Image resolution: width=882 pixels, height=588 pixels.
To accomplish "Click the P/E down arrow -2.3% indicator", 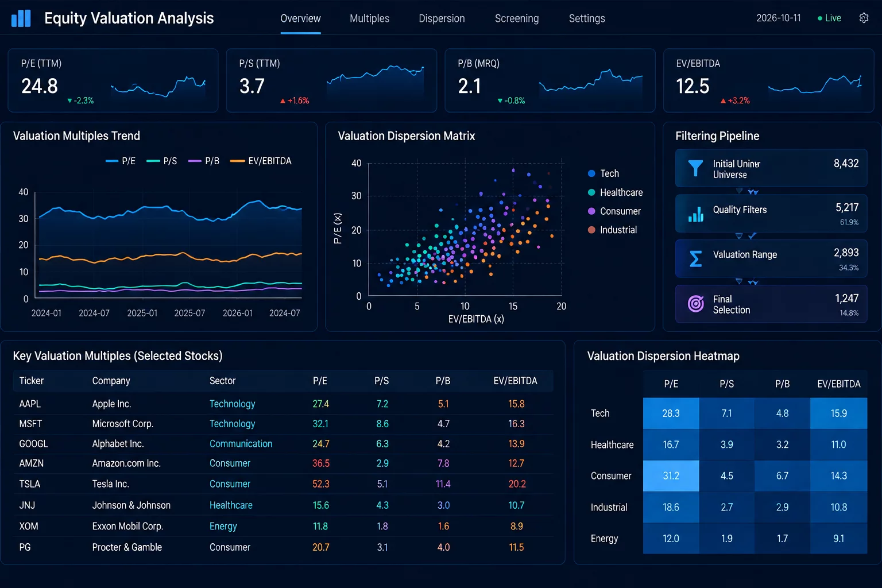I will point(80,100).
